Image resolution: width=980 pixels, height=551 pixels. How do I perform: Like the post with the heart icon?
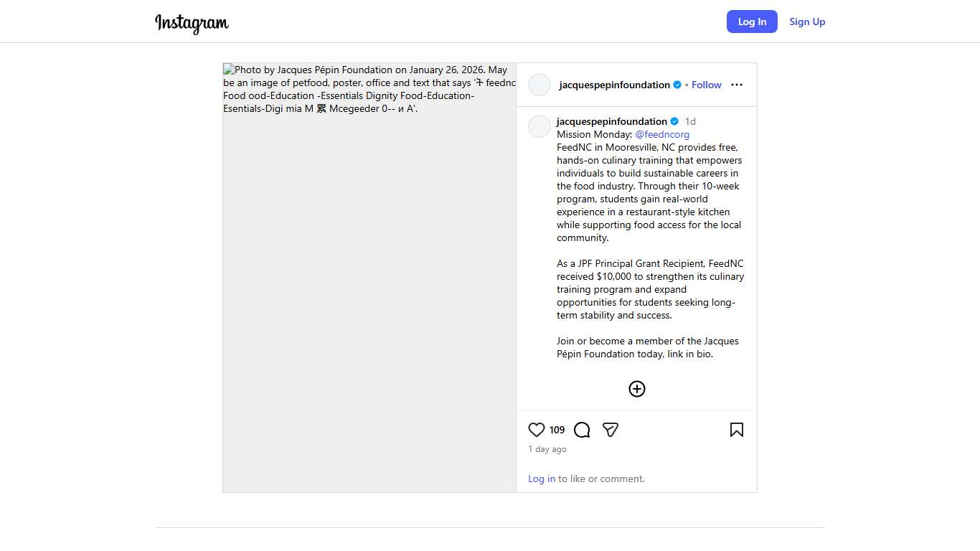click(537, 430)
